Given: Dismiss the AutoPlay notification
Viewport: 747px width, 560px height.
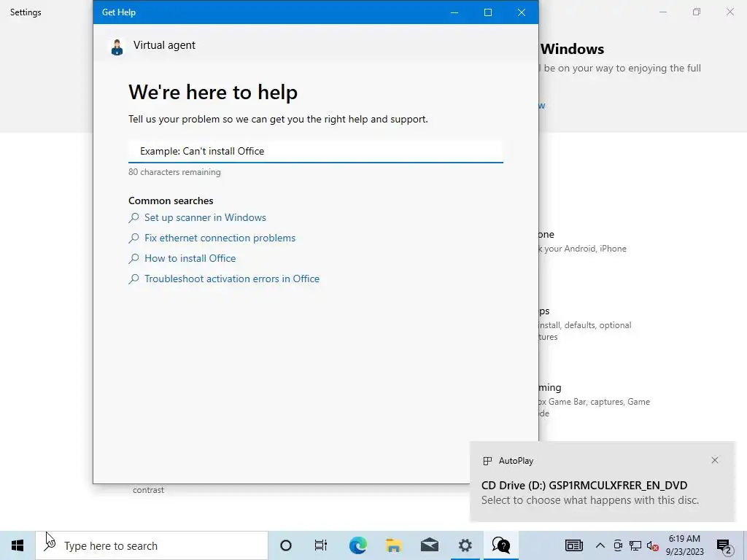Looking at the screenshot, I should pos(715,460).
